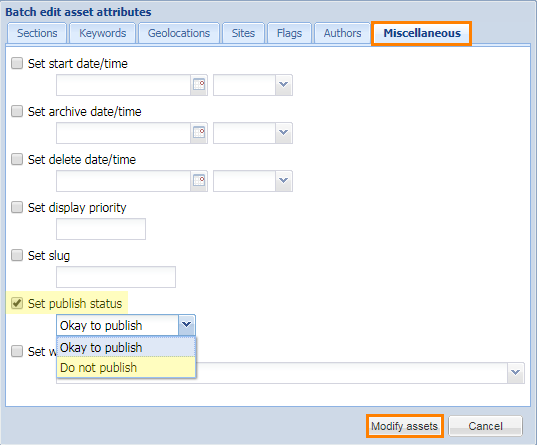Cancel the batch edit dialog

pyautogui.click(x=485, y=426)
